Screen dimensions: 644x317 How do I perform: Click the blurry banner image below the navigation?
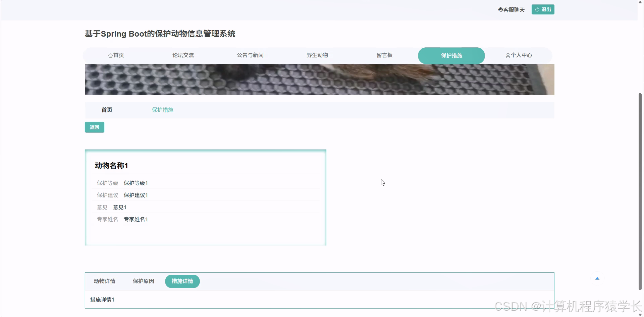click(x=319, y=79)
